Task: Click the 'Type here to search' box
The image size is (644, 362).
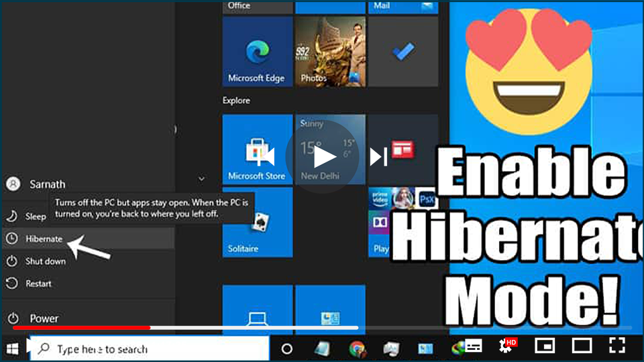Action: click(x=149, y=349)
